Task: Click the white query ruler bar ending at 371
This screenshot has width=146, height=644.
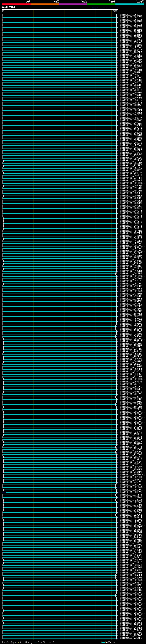Action: click(60, 9)
